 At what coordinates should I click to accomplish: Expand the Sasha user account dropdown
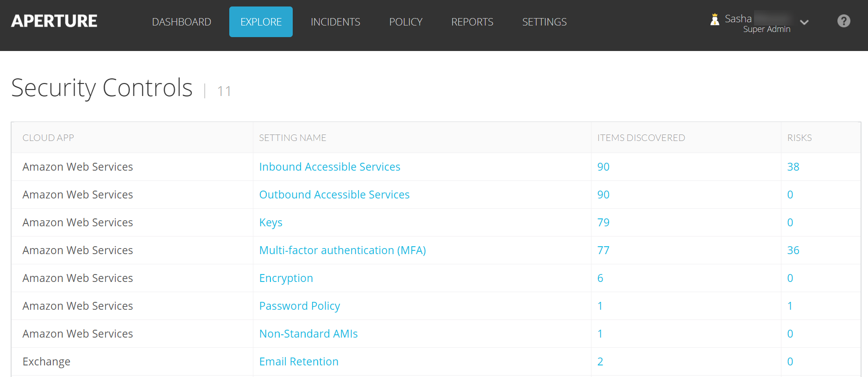[804, 22]
